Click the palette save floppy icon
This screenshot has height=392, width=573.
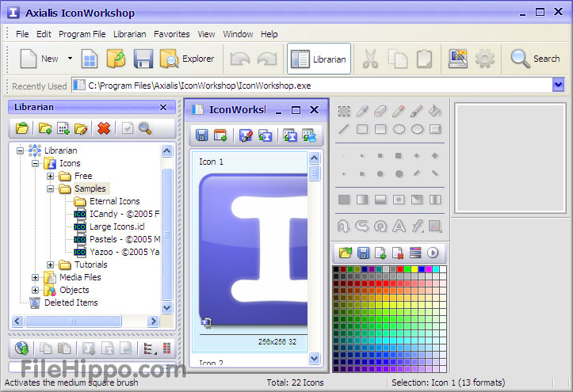click(363, 253)
